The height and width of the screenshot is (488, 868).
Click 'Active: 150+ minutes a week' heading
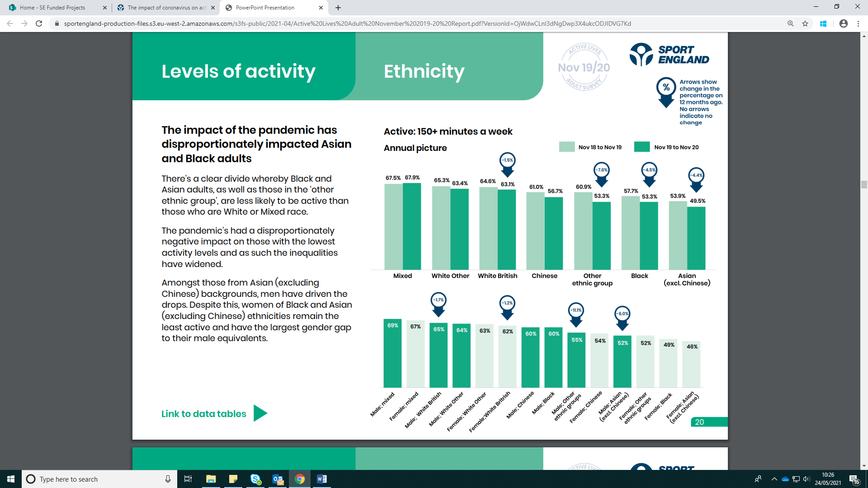click(448, 131)
